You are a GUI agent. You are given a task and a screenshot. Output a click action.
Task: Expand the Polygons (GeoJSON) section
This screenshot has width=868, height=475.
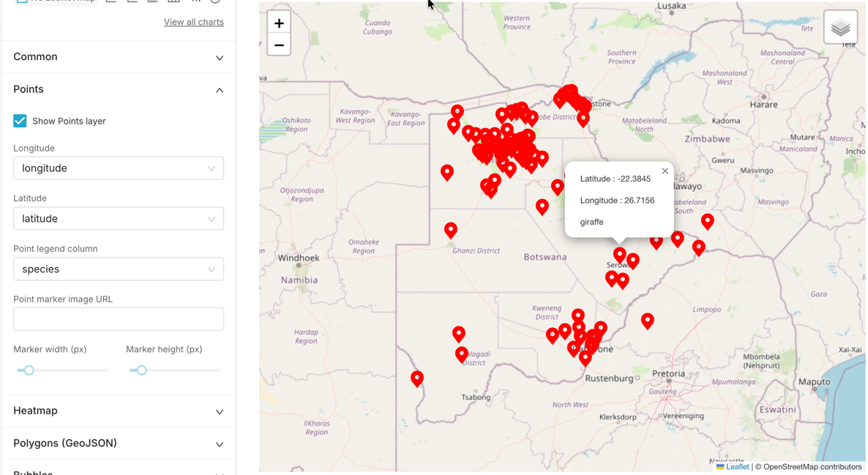(x=119, y=443)
